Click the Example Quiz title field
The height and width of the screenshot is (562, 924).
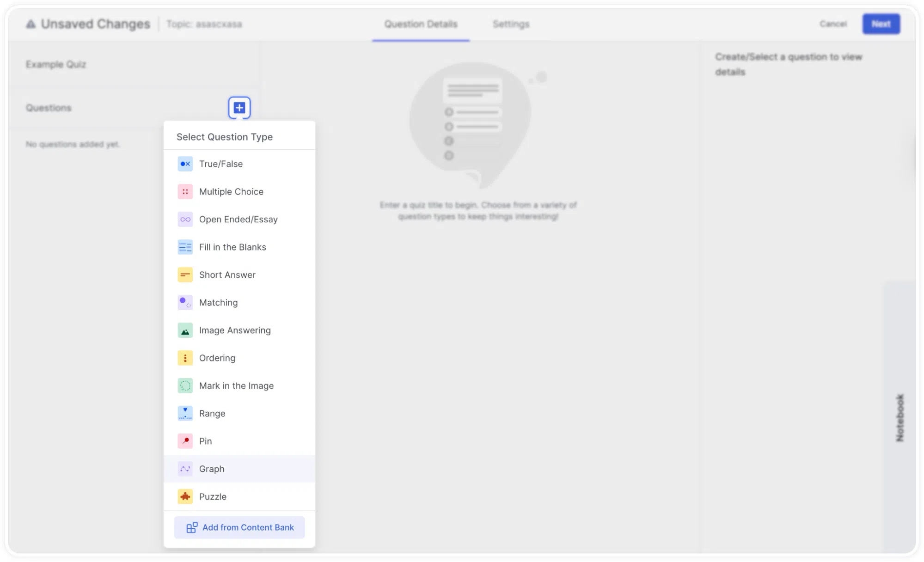[56, 64]
